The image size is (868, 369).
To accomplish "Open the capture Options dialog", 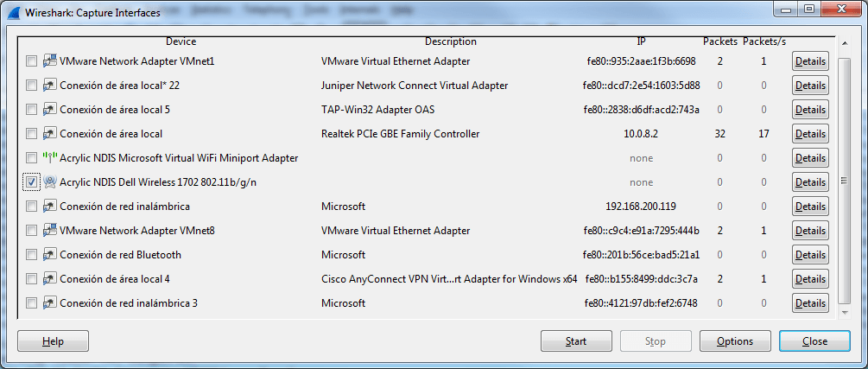I will (735, 341).
